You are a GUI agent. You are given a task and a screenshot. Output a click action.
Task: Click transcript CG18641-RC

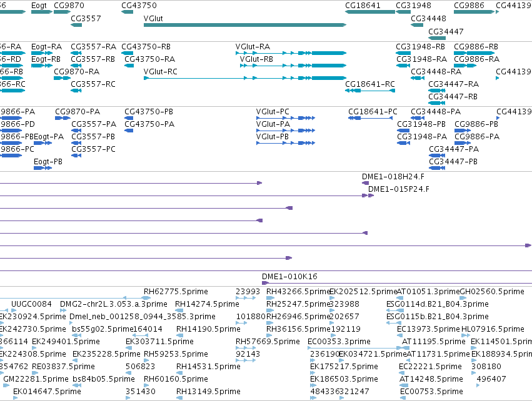pyautogui.click(x=370, y=91)
